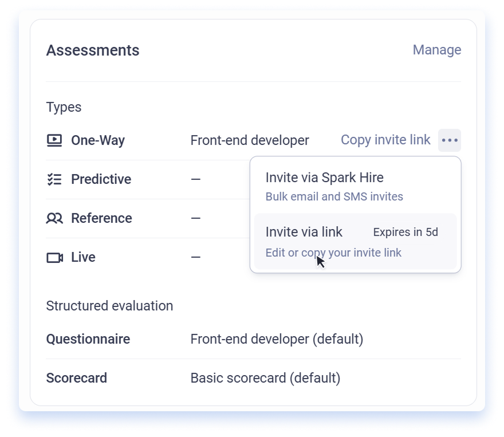
Task: Click the Assessments heading
Action: [93, 50]
